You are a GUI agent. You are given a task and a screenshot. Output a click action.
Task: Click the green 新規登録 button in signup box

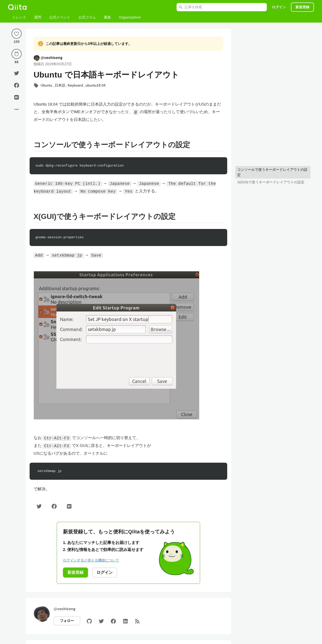pyautogui.click(x=75, y=573)
